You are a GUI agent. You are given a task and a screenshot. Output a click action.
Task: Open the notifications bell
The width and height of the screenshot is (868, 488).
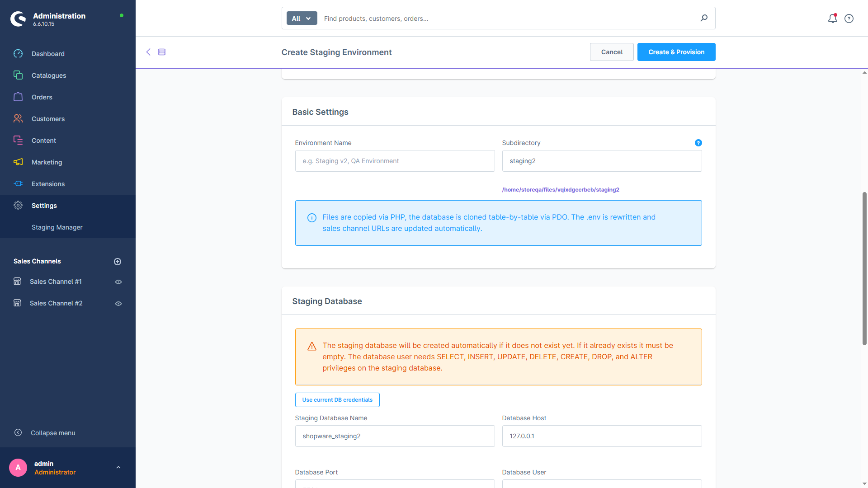click(x=832, y=19)
